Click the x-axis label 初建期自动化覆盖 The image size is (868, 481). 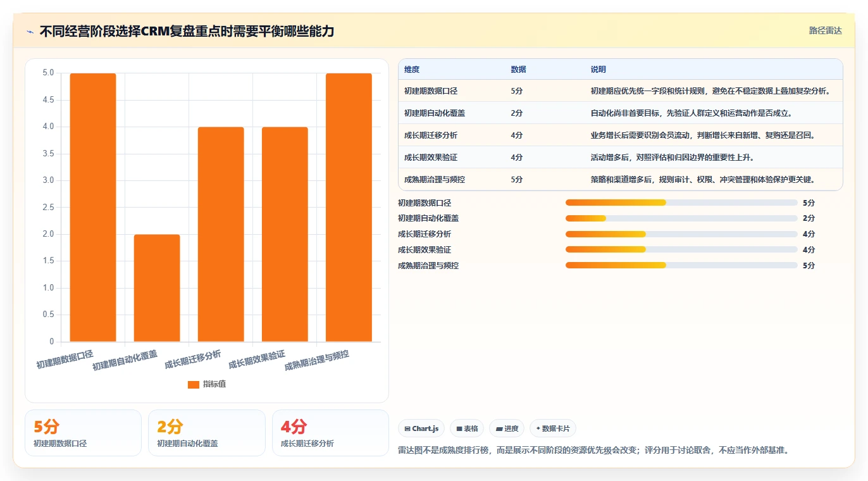(x=125, y=361)
